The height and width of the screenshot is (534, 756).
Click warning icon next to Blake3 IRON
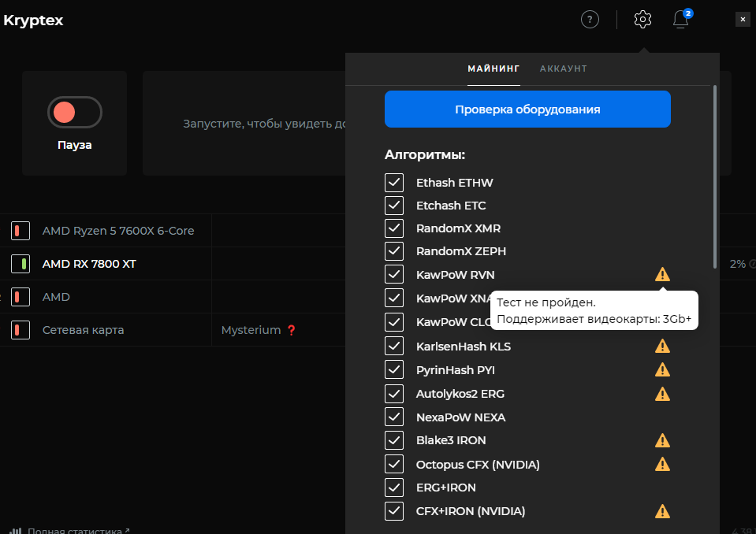[662, 440]
